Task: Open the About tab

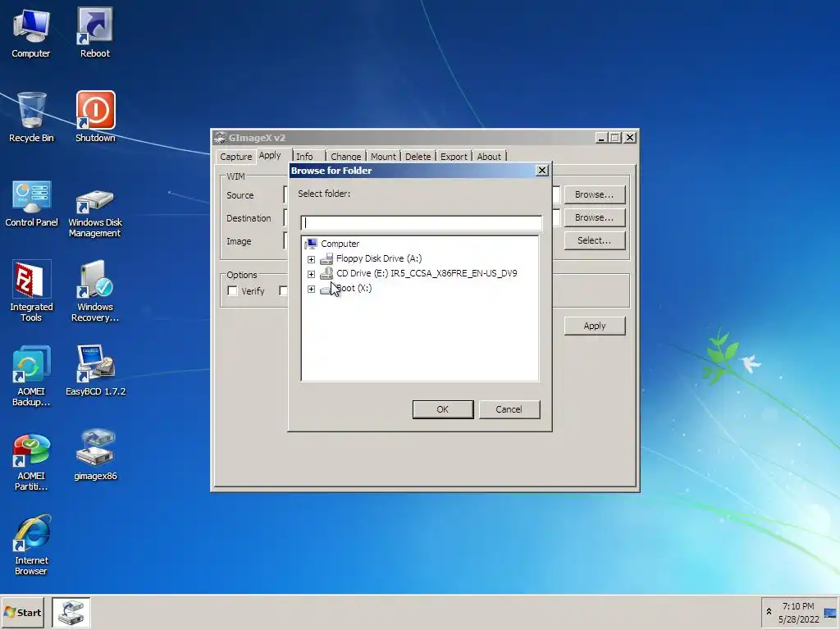Action: (489, 157)
